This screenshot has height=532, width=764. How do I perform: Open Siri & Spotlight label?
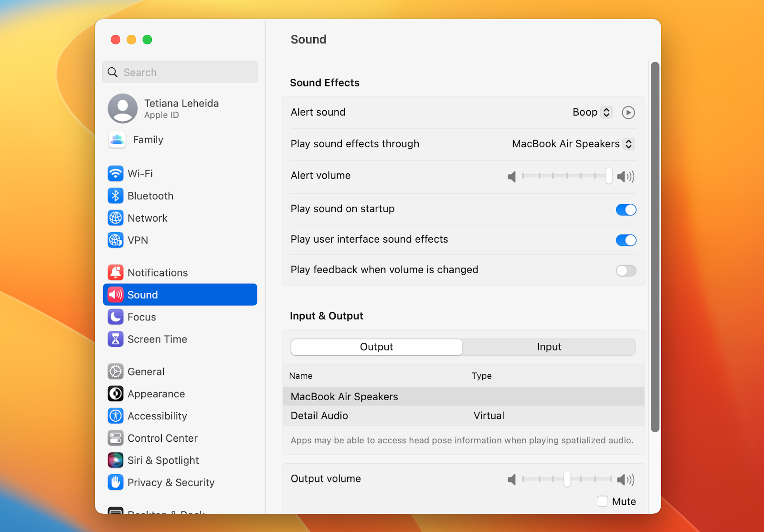(x=163, y=460)
